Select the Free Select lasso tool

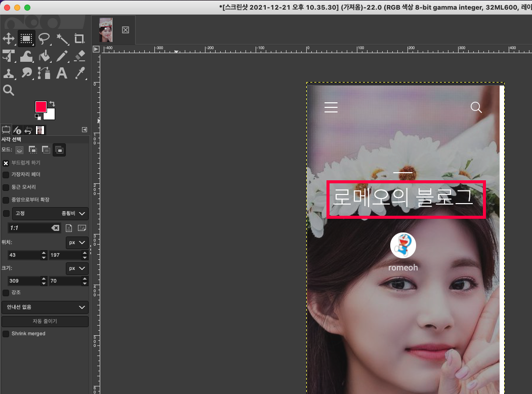[44, 38]
